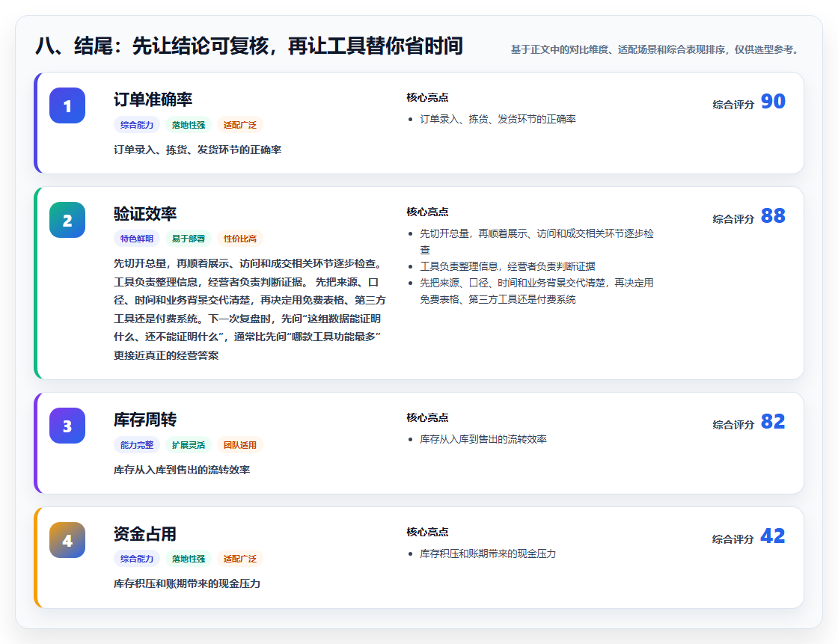Click 核心亮点 heading in 验证效率 card
This screenshot has width=838, height=644.
point(427,212)
